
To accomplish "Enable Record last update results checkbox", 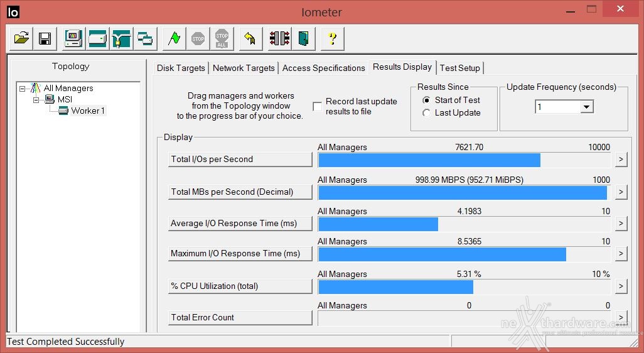I will pos(317,106).
